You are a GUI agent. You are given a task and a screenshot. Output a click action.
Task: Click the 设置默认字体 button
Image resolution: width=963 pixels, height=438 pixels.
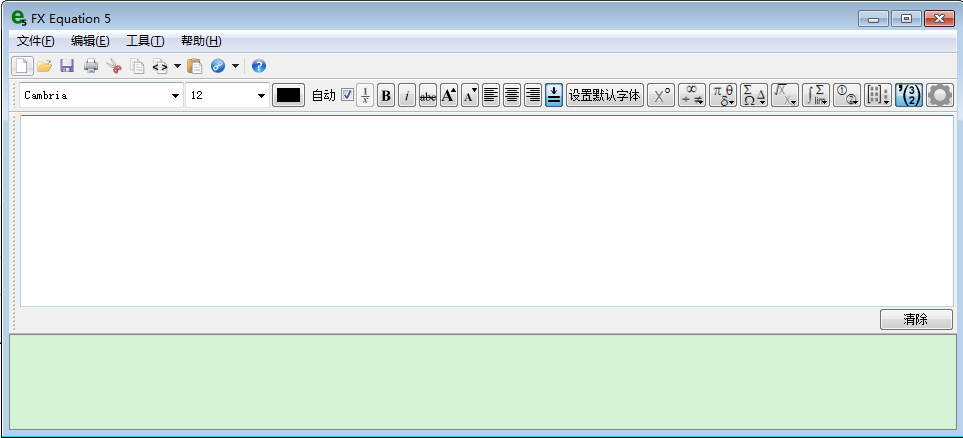click(605, 95)
